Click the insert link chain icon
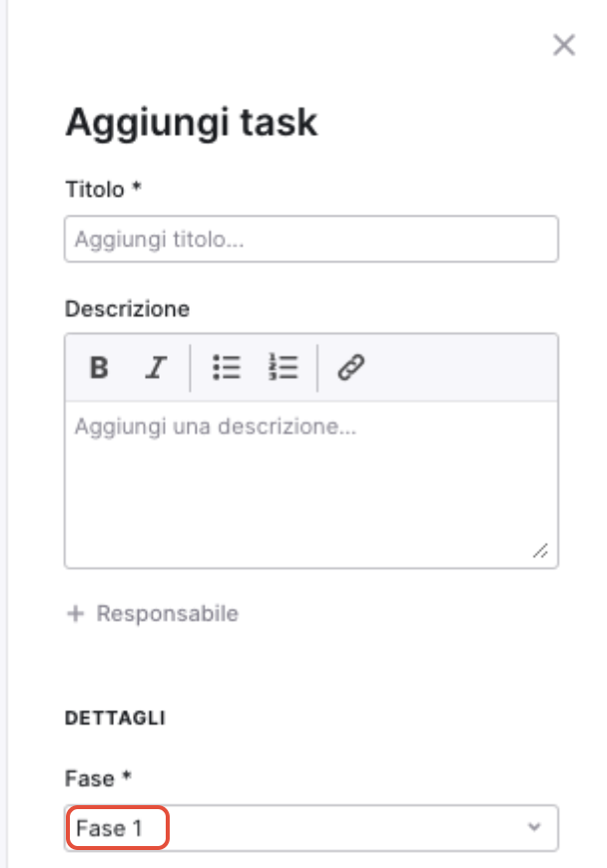The width and height of the screenshot is (607, 868). pyautogui.click(x=351, y=367)
